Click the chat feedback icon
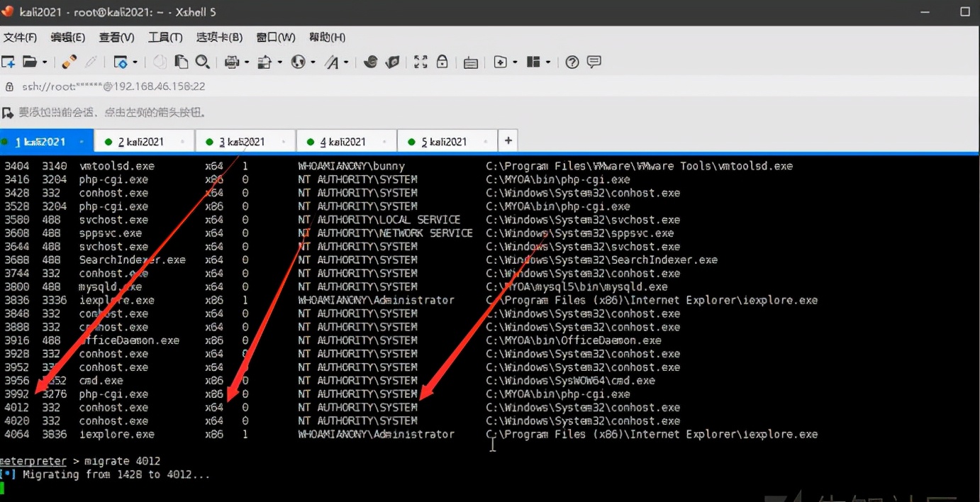980x502 pixels. point(594,62)
